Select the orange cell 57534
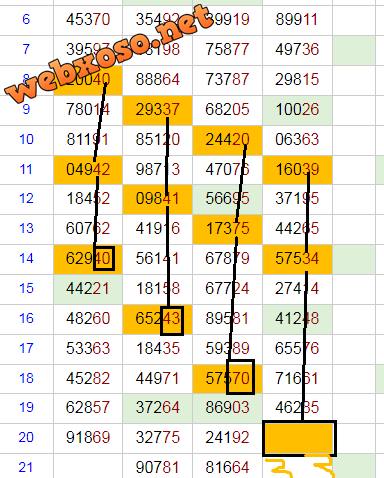Screen dimensions: 384x478 pyautogui.click(x=297, y=259)
